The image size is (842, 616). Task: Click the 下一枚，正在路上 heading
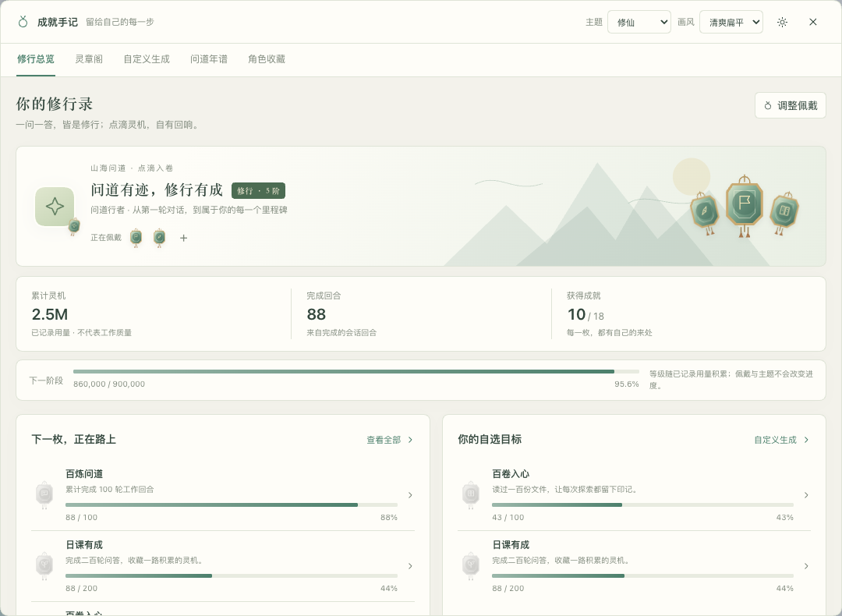[x=73, y=439]
